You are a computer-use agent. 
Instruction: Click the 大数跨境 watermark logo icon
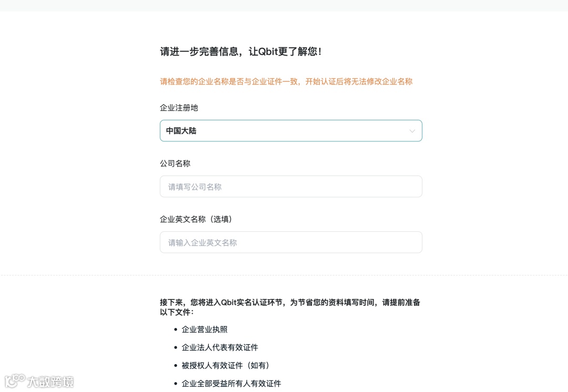pyautogui.click(x=15, y=380)
